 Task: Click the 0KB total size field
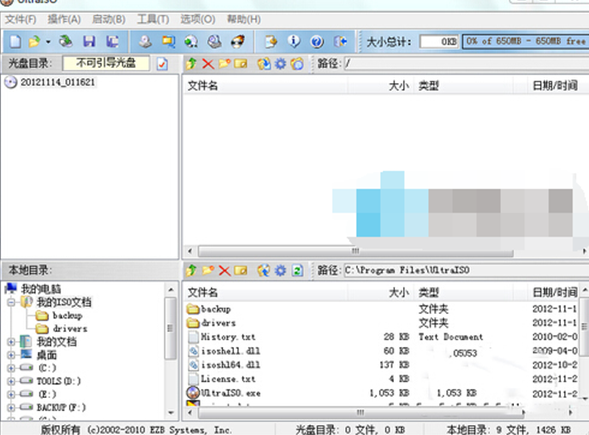click(439, 41)
